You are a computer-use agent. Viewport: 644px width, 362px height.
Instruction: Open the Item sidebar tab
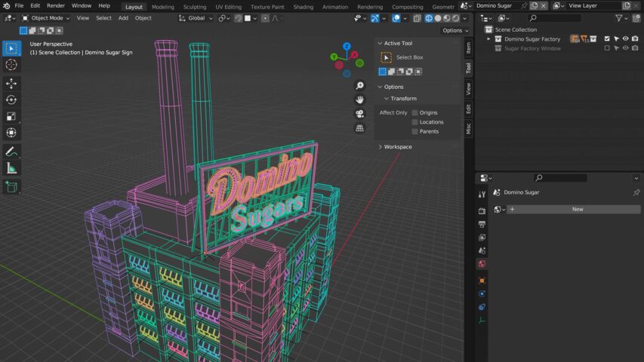tap(468, 48)
